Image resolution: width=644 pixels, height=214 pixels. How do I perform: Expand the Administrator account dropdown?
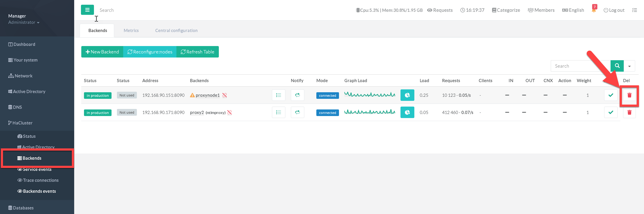click(24, 22)
